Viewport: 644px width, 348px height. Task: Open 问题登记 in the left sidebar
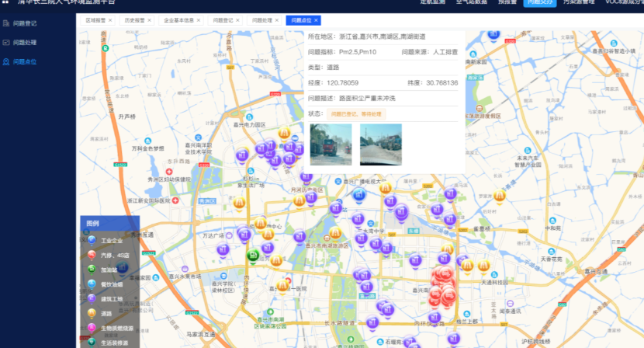tap(24, 23)
